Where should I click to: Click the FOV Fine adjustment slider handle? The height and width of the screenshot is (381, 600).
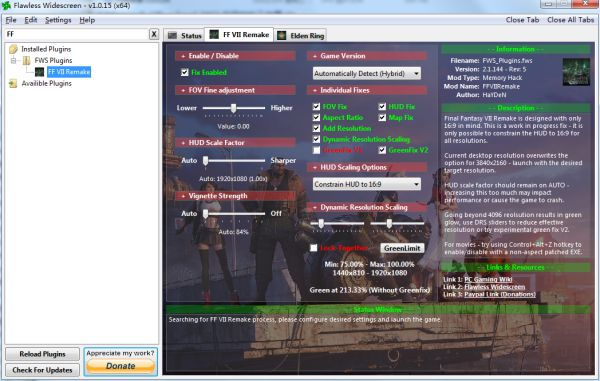pos(233,108)
